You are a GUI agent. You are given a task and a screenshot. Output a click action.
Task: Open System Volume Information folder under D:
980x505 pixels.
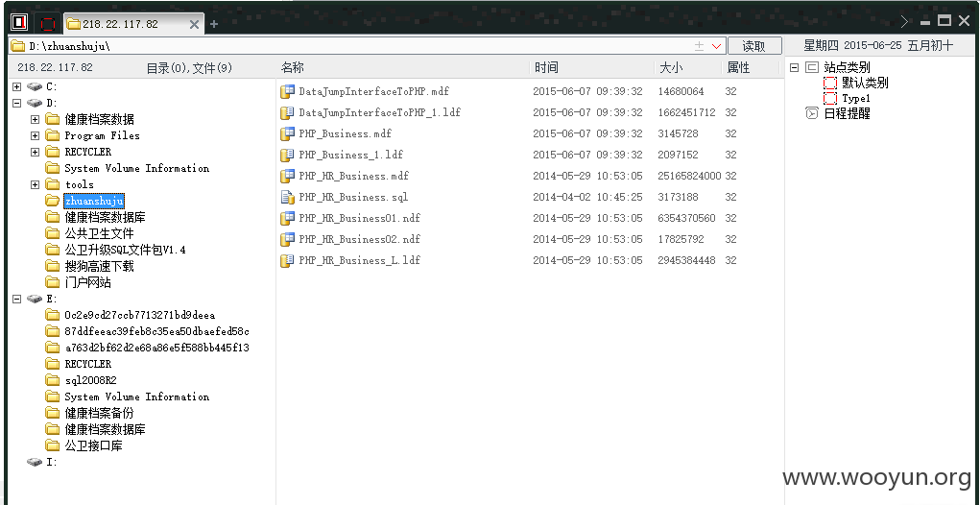[136, 168]
